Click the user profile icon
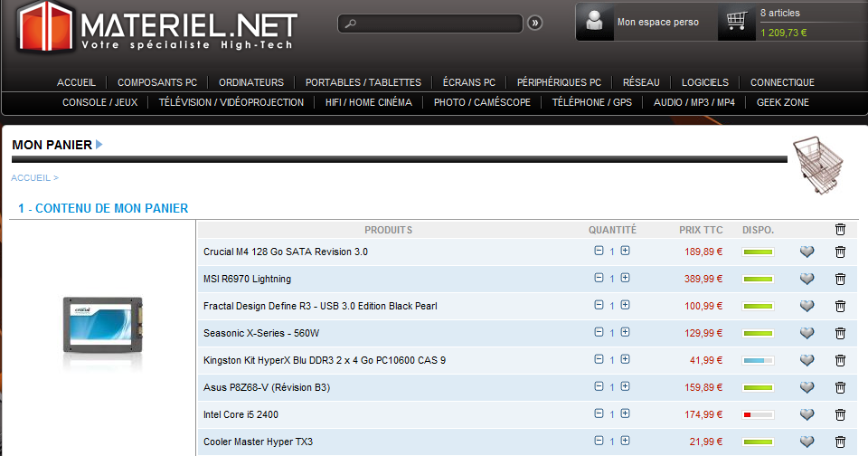868x456 pixels. pos(595,22)
